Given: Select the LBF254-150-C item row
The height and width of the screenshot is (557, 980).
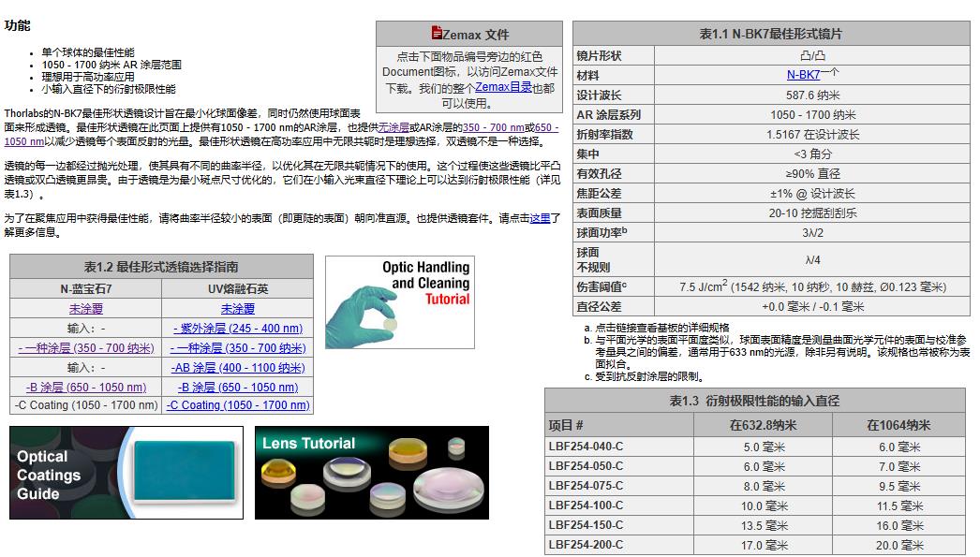Looking at the screenshot, I should click(755, 525).
